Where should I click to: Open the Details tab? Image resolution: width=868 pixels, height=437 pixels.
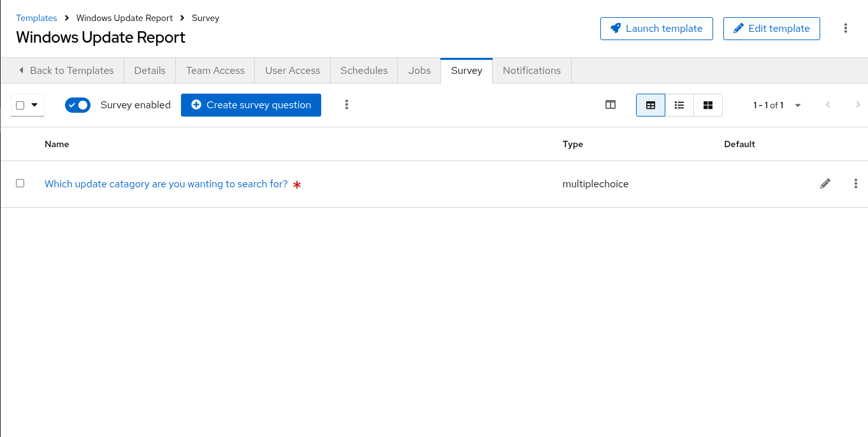(150, 71)
